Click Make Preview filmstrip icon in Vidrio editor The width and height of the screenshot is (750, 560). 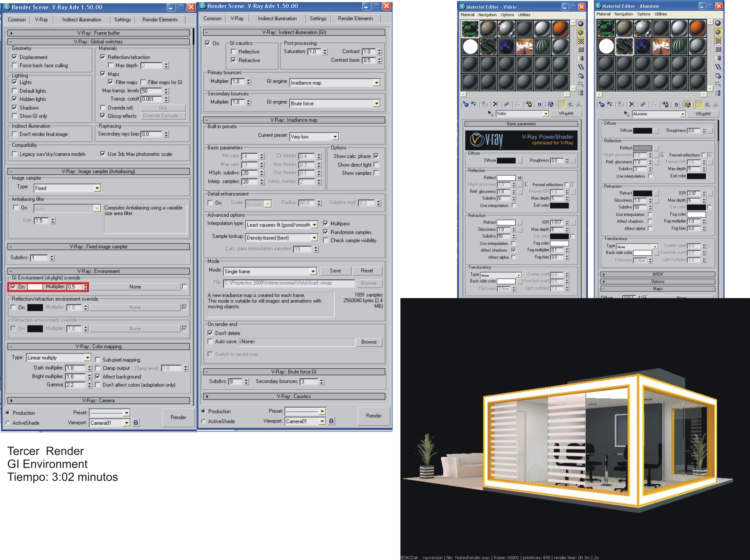tap(581, 67)
